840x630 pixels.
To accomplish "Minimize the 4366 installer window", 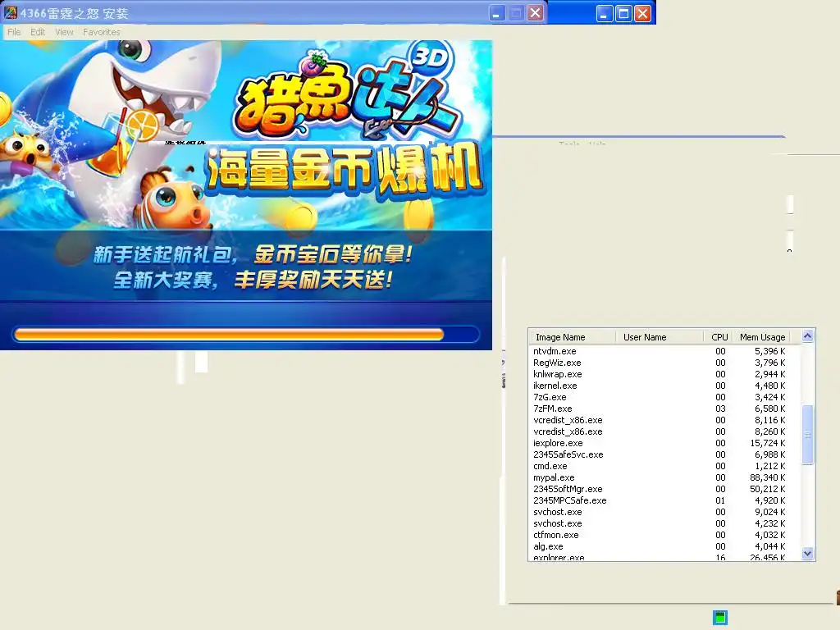I will coord(496,13).
